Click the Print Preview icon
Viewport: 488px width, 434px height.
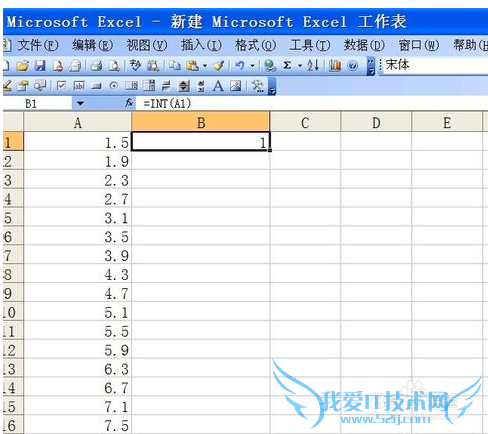[x=114, y=66]
